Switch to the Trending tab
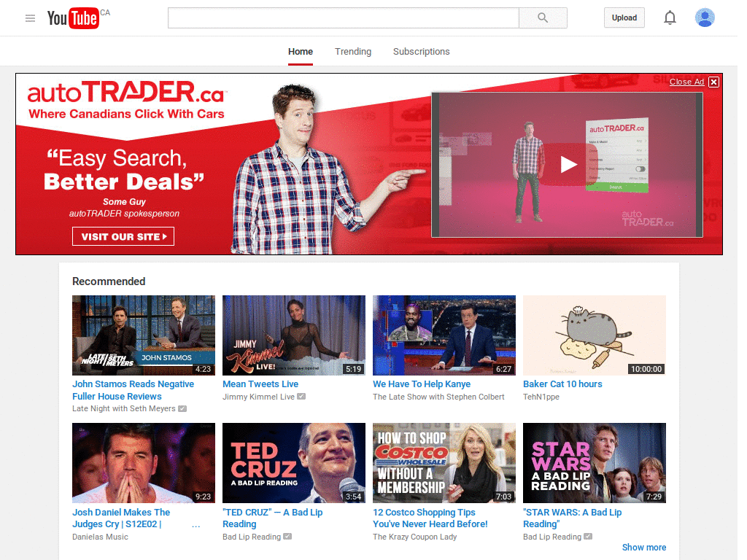This screenshot has height=560, width=747. [x=353, y=52]
